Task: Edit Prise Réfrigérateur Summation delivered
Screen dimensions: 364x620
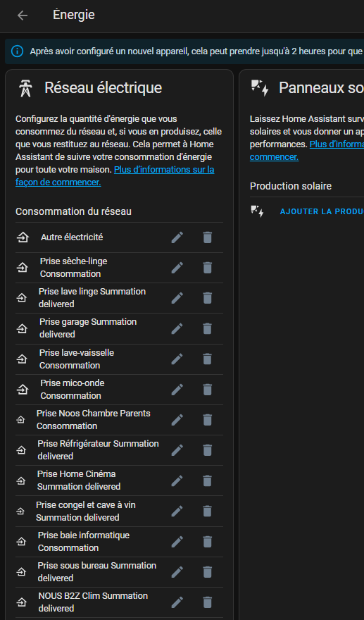Action: [177, 450]
